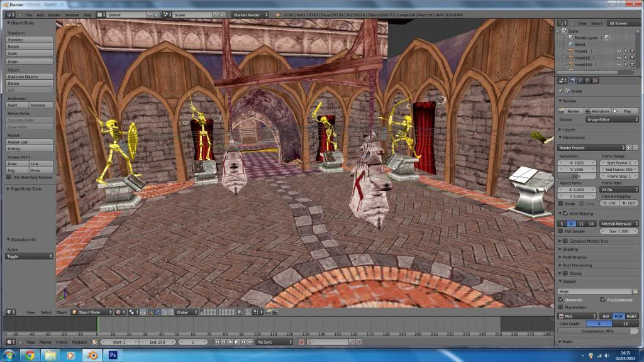The width and height of the screenshot is (644, 362).
Task: Open the 24 fps frame rate dropdown
Action: click(x=619, y=190)
